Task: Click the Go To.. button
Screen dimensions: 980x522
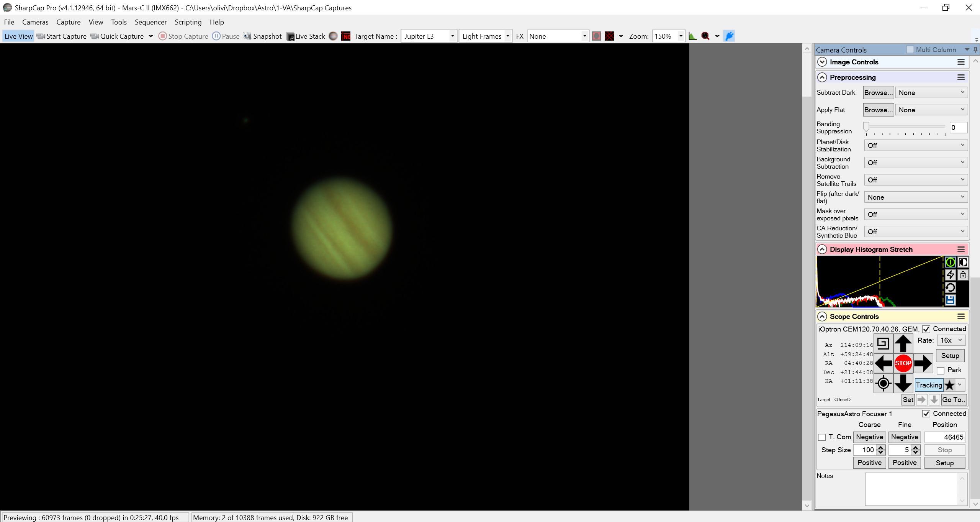Action: coord(953,399)
